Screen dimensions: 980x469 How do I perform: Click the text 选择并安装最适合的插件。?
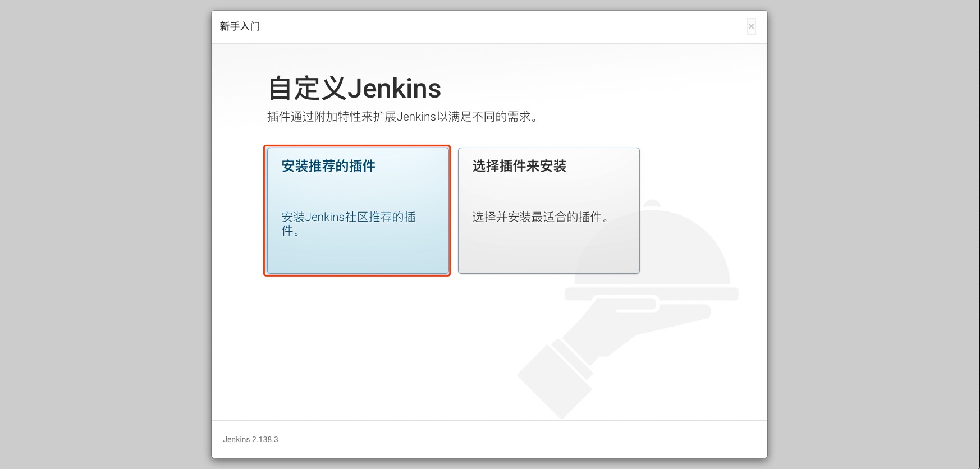pyautogui.click(x=542, y=217)
